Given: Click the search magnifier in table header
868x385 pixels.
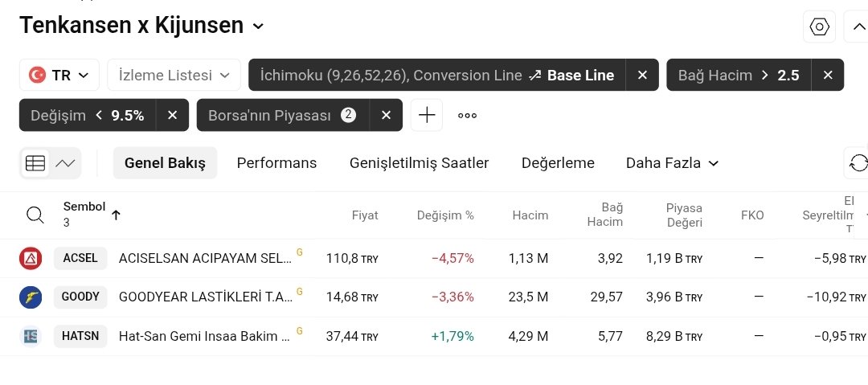Looking at the screenshot, I should [35, 215].
